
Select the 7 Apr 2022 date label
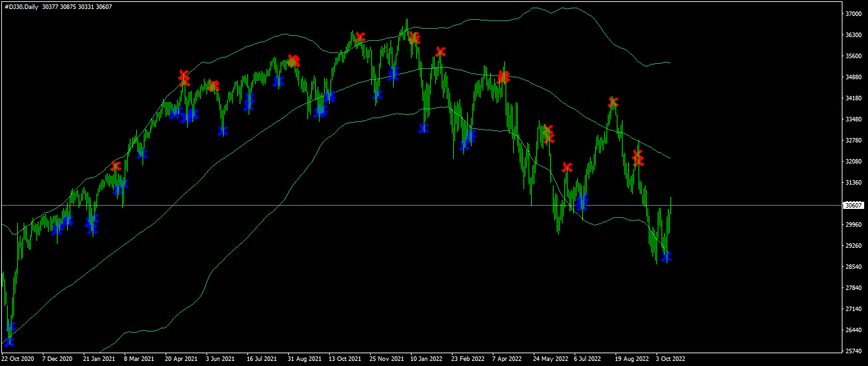(508, 359)
